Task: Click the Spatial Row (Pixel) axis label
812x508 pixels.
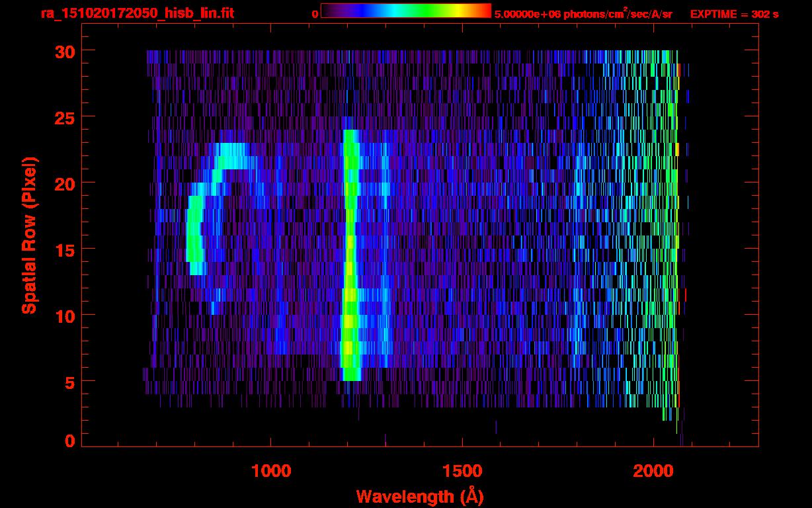Action: (x=29, y=235)
